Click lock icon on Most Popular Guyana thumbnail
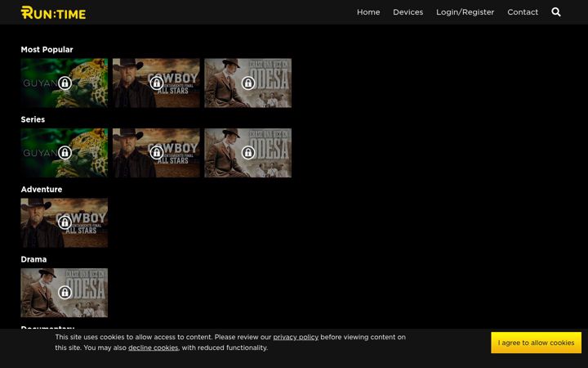This screenshot has width=588, height=368. tap(65, 83)
